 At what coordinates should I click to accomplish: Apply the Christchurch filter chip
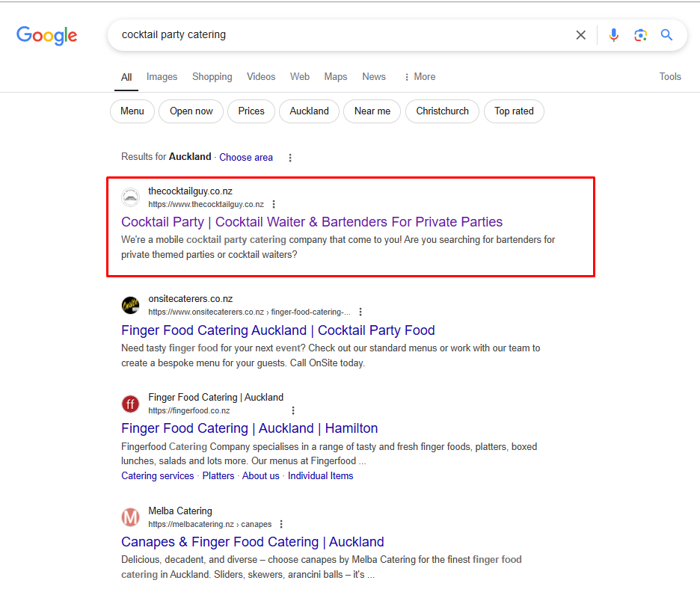pos(442,111)
